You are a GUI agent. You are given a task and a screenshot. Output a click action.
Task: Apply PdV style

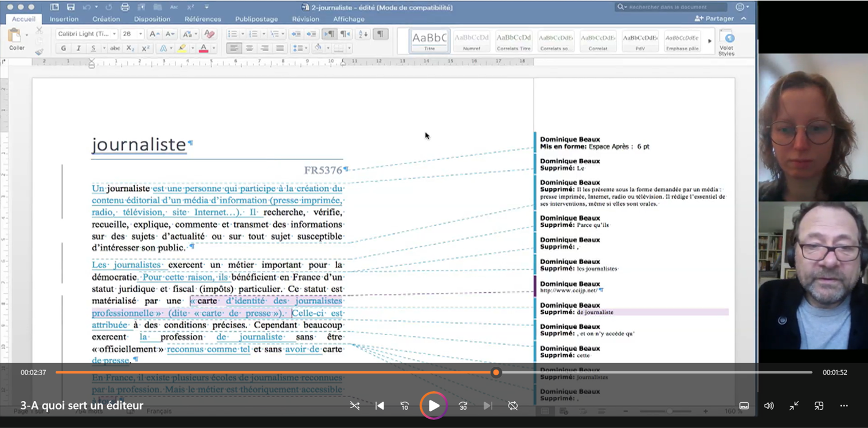(640, 41)
